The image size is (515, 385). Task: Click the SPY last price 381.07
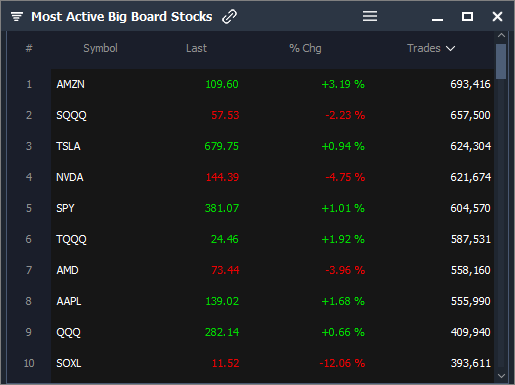click(222, 208)
